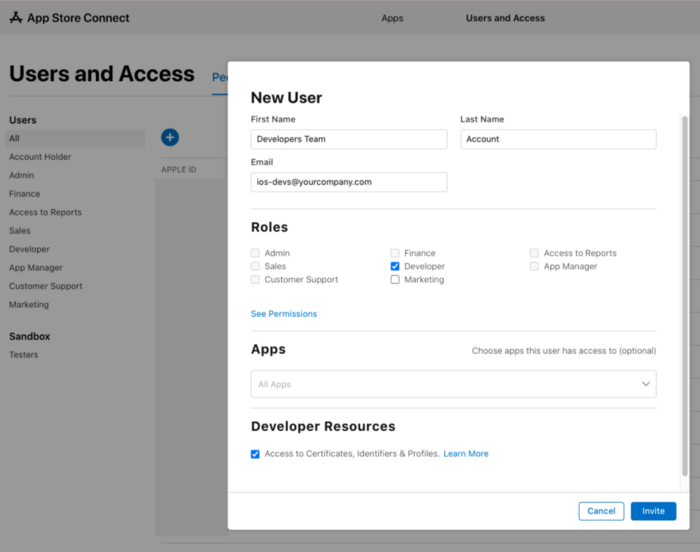The image size is (700, 552).
Task: Click the blue plus add user icon
Action: (170, 137)
